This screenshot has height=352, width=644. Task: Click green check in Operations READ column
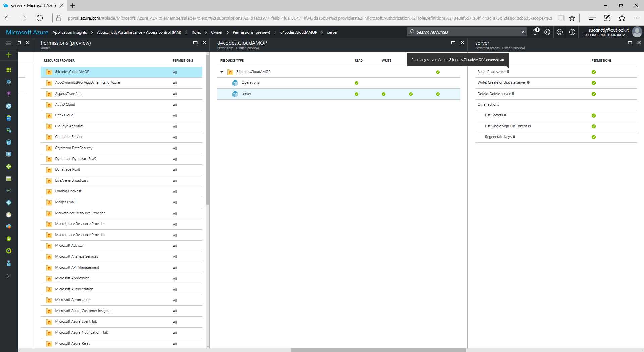[356, 83]
